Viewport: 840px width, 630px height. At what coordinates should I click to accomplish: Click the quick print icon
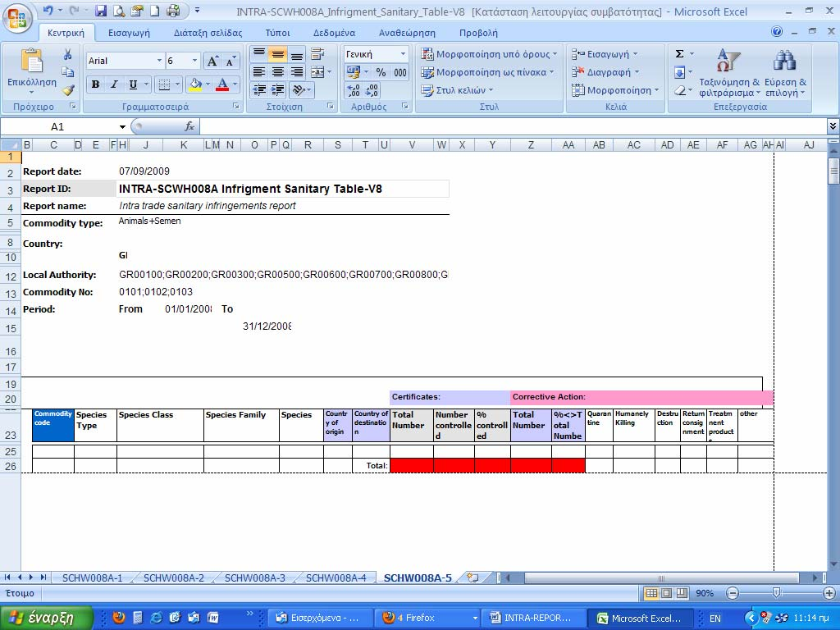(173, 10)
